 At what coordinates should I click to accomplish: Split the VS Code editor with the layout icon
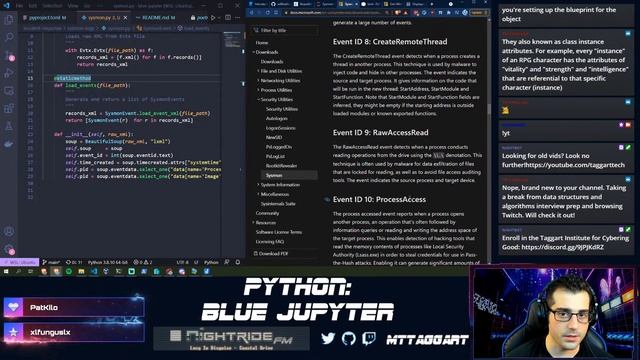tap(228, 18)
